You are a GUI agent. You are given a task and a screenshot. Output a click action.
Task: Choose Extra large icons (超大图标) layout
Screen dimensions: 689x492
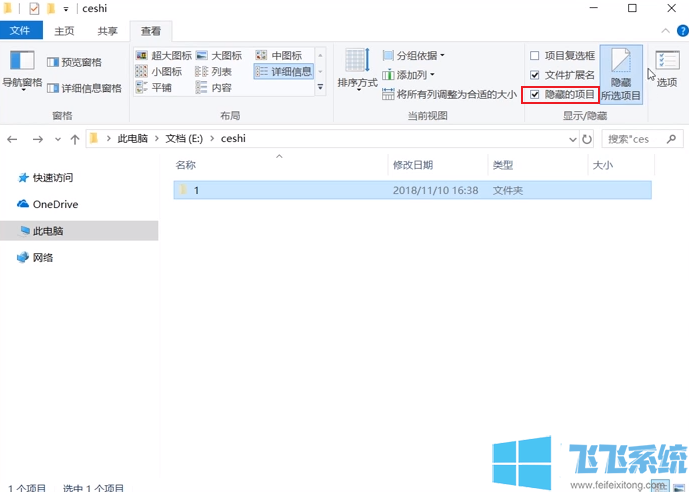(163, 55)
